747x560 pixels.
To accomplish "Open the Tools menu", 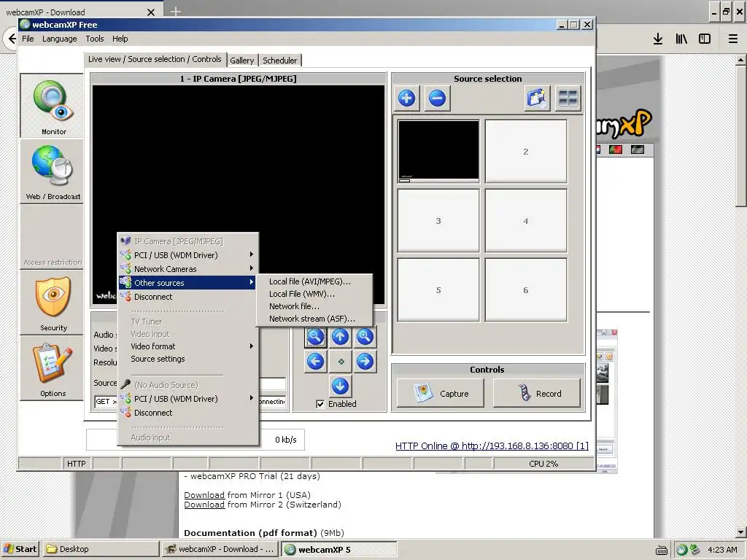I will [x=94, y=39].
